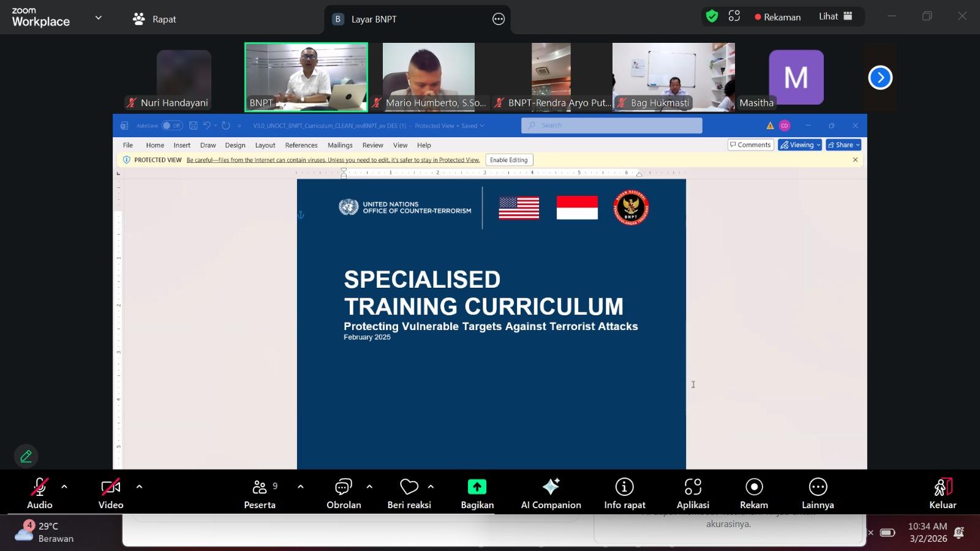Start recording with the Rekam icon
The width and height of the screenshot is (980, 551).
pyautogui.click(x=753, y=487)
